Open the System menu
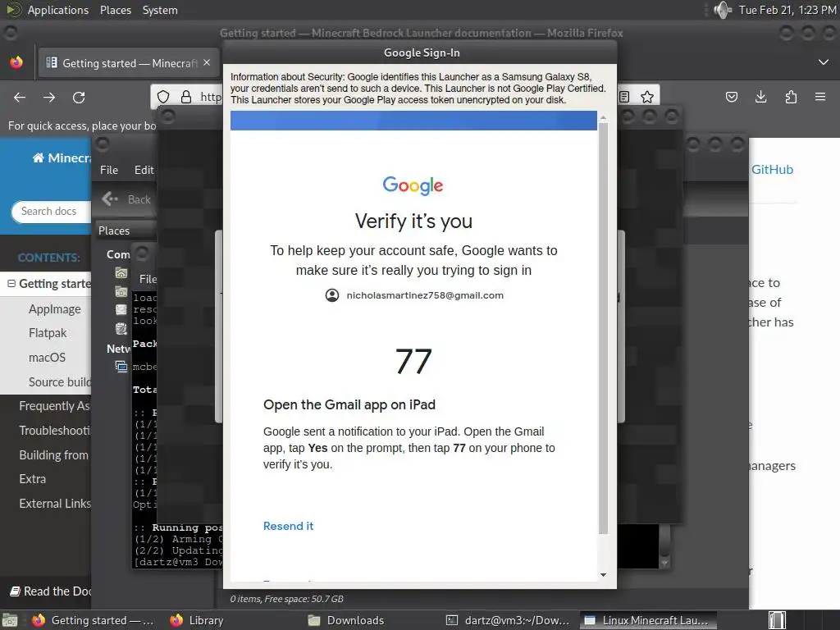This screenshot has height=630, width=840. [160, 10]
